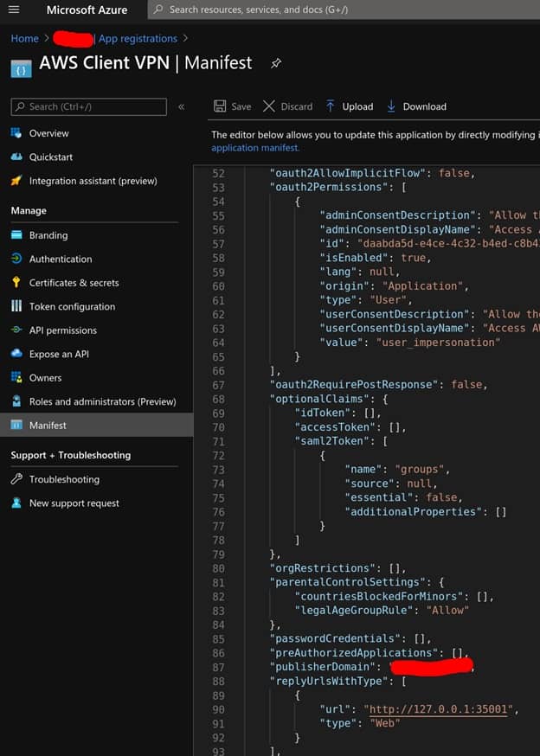Select the Manifest menu item
The height and width of the screenshot is (756, 540).
pyautogui.click(x=97, y=426)
